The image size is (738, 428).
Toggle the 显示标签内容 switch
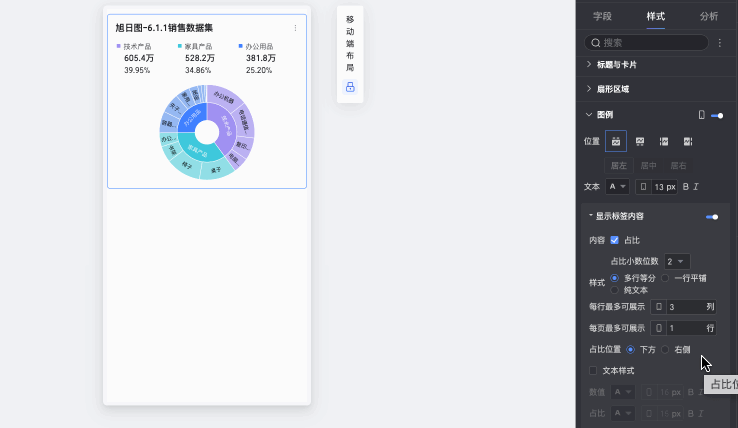pyautogui.click(x=712, y=217)
